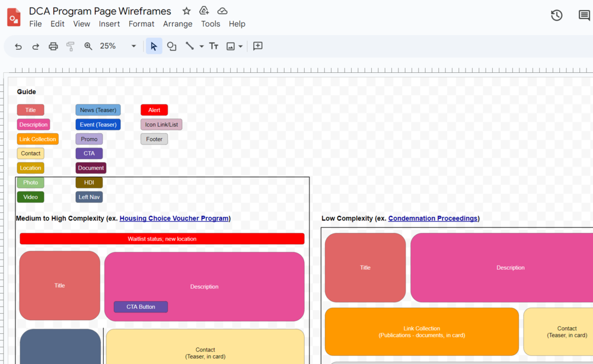Expand the Line tool dropdown arrow
The height and width of the screenshot is (364, 593).
tap(200, 46)
